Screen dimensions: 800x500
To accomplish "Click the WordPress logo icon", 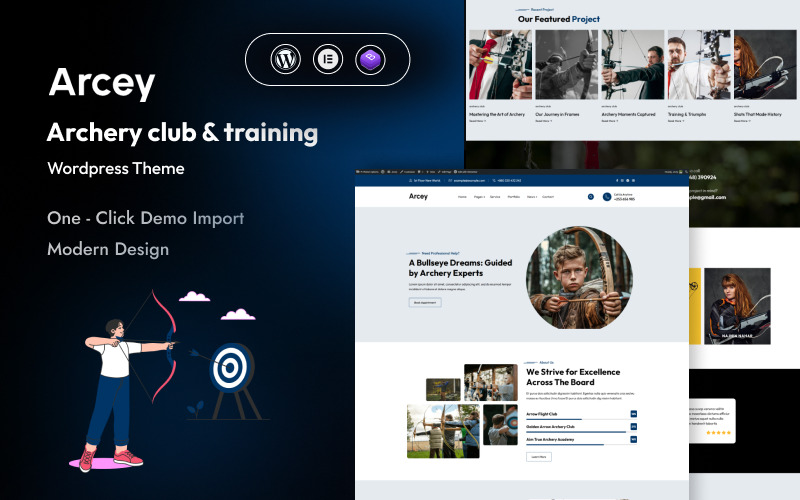I will pos(286,59).
